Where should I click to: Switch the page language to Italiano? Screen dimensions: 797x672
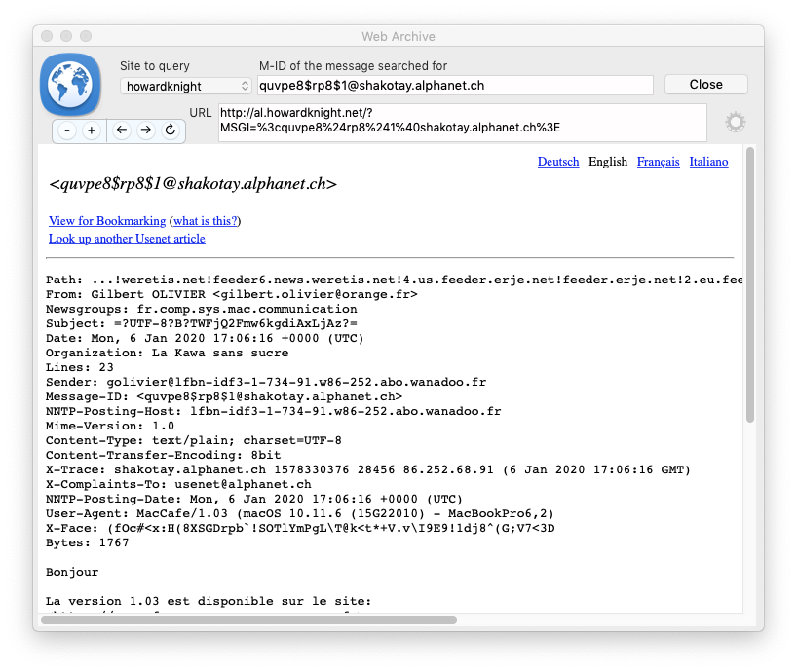click(x=708, y=162)
